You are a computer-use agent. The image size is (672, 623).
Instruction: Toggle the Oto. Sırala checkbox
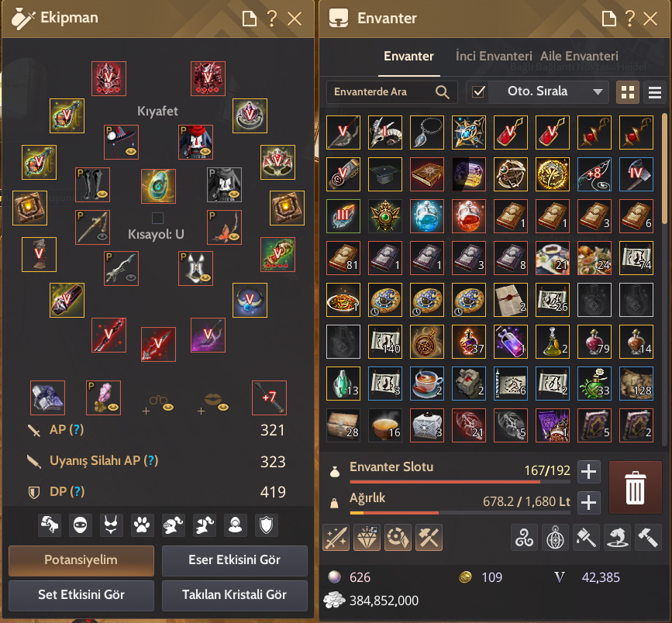(478, 91)
